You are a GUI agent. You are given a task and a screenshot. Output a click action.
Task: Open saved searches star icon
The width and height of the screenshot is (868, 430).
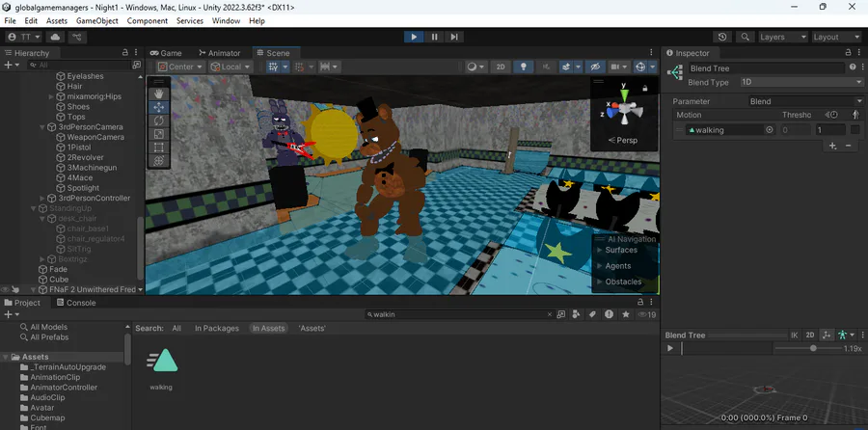click(626, 314)
